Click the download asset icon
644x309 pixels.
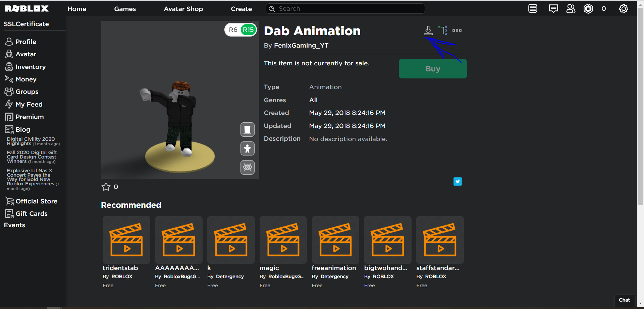pos(428,30)
